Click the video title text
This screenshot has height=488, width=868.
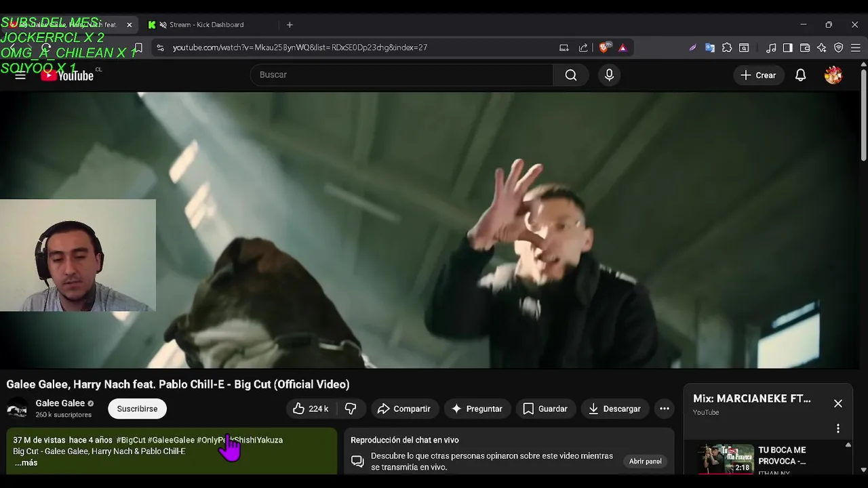point(178,384)
